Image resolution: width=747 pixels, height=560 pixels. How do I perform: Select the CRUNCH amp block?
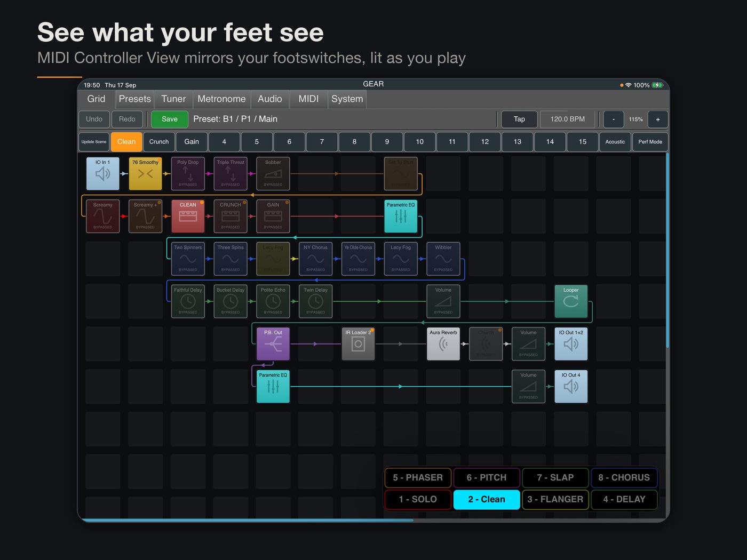231,216
